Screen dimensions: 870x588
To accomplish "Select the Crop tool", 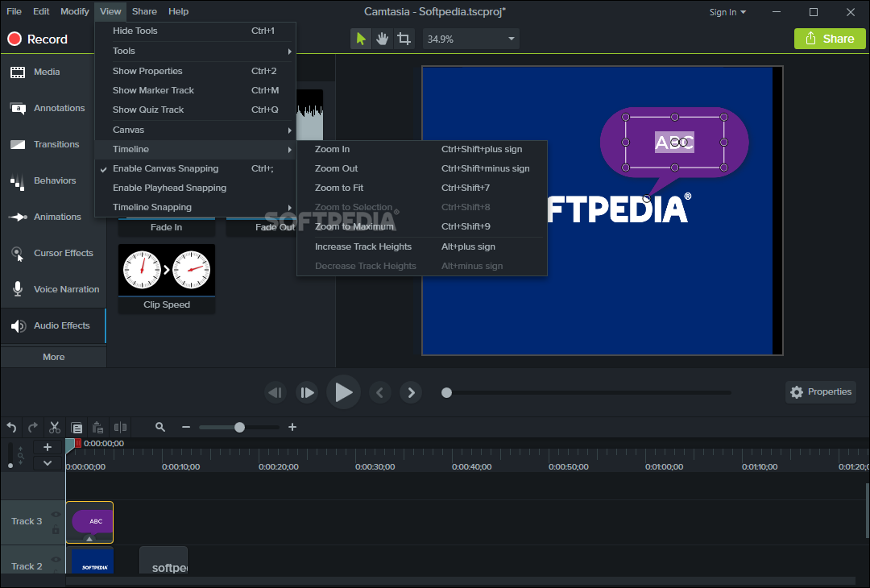I will point(404,39).
